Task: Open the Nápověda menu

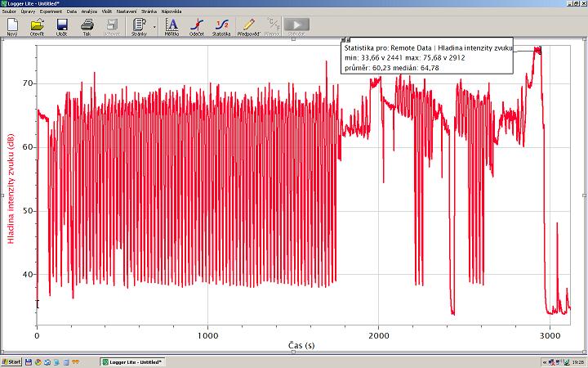Action: [171, 11]
